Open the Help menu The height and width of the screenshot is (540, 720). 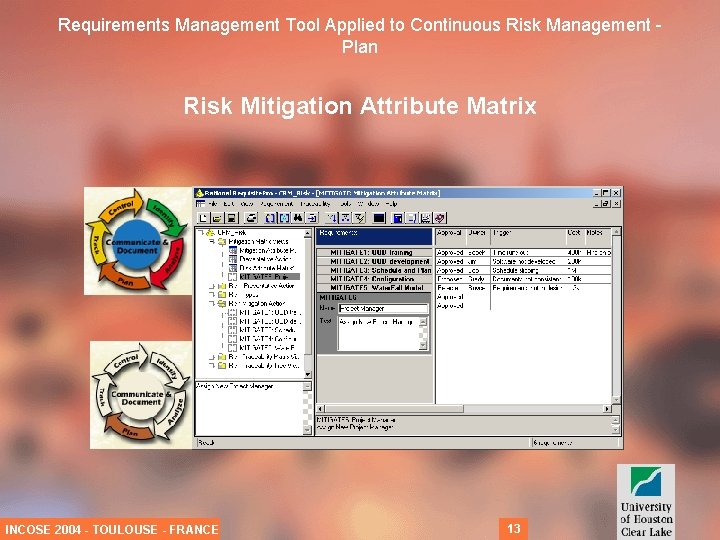391,203
